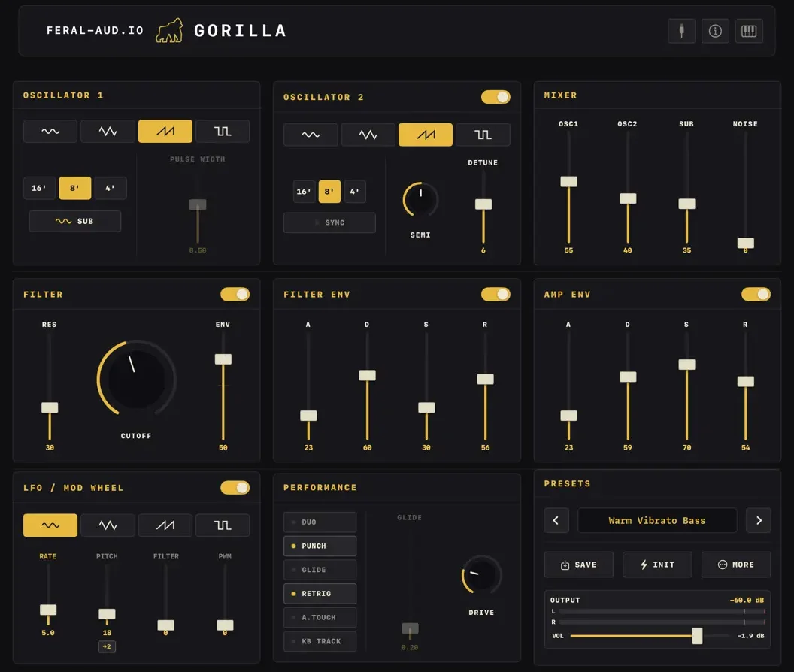Select sawtooth waveform for Oscillator 1
Viewport: 794px width, 672px height.
tap(165, 131)
